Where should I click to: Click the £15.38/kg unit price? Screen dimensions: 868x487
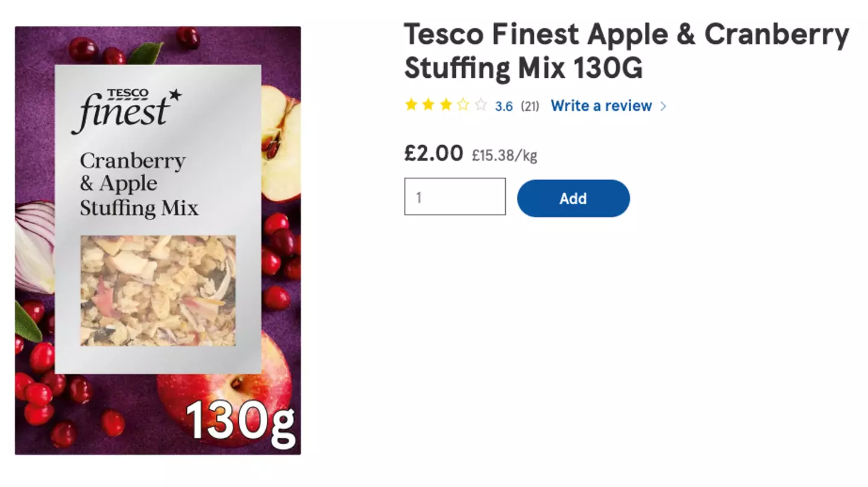(x=504, y=156)
